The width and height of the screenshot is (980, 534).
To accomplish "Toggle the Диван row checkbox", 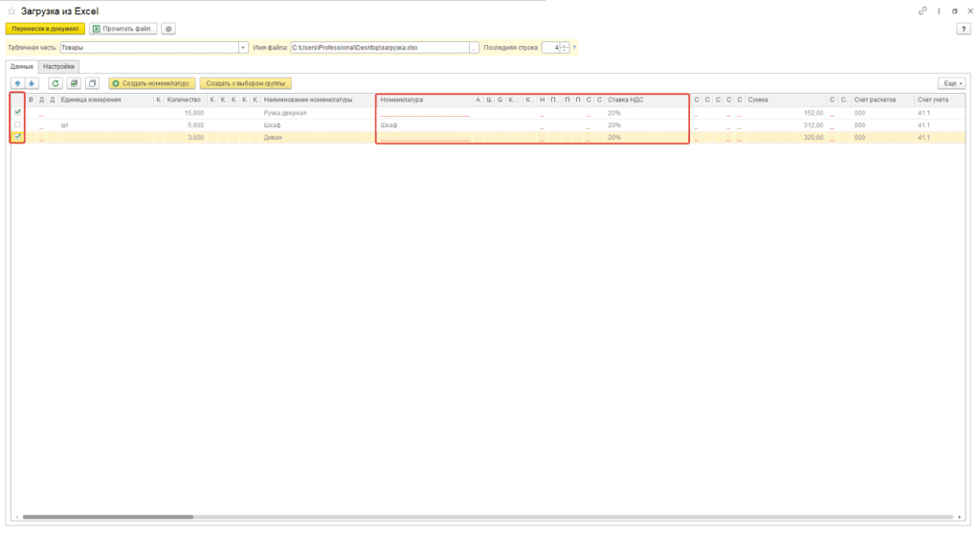I will (x=17, y=137).
